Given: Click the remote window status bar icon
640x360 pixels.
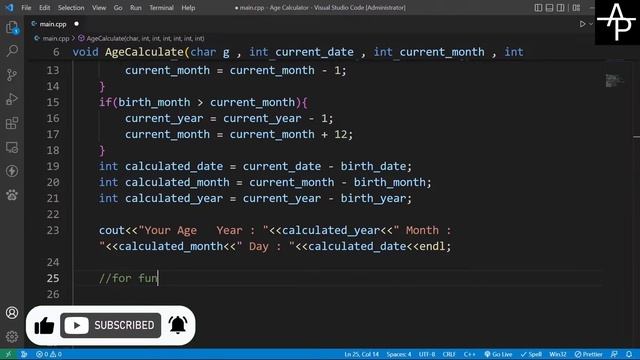Looking at the screenshot, I should coord(8,354).
